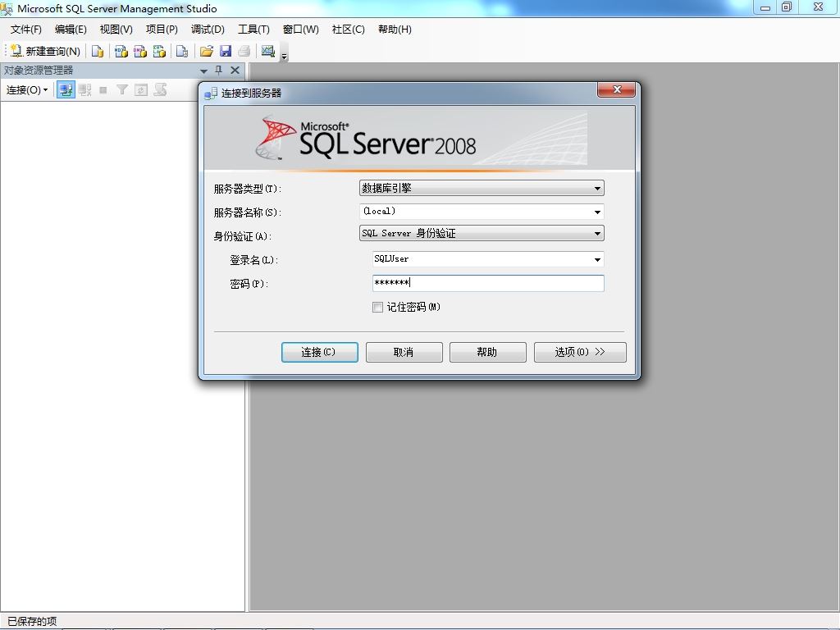Open the 视图(V) menu
Image resolution: width=840 pixels, height=630 pixels.
[x=116, y=30]
